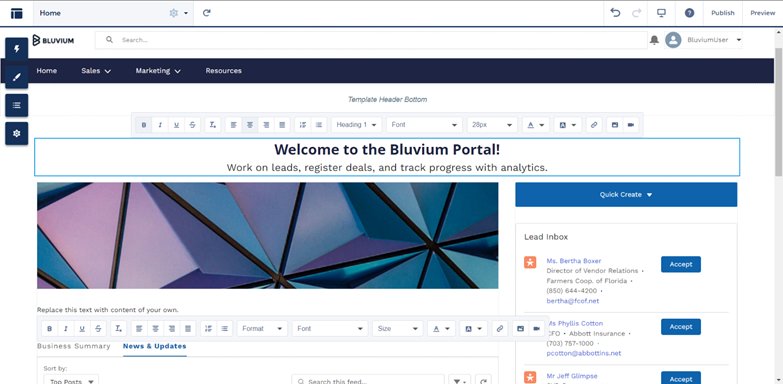Click the page properties gear next to Home
The image size is (783, 384).
tap(174, 13)
